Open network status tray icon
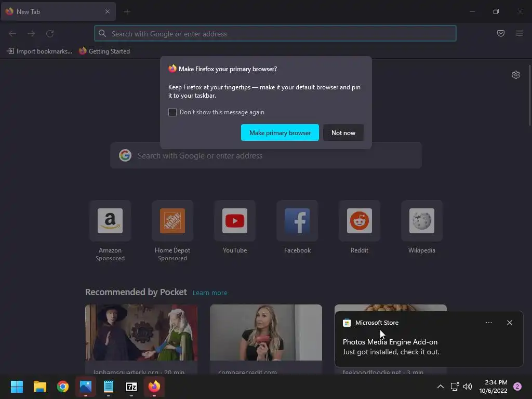The width and height of the screenshot is (532, 399). click(x=455, y=387)
